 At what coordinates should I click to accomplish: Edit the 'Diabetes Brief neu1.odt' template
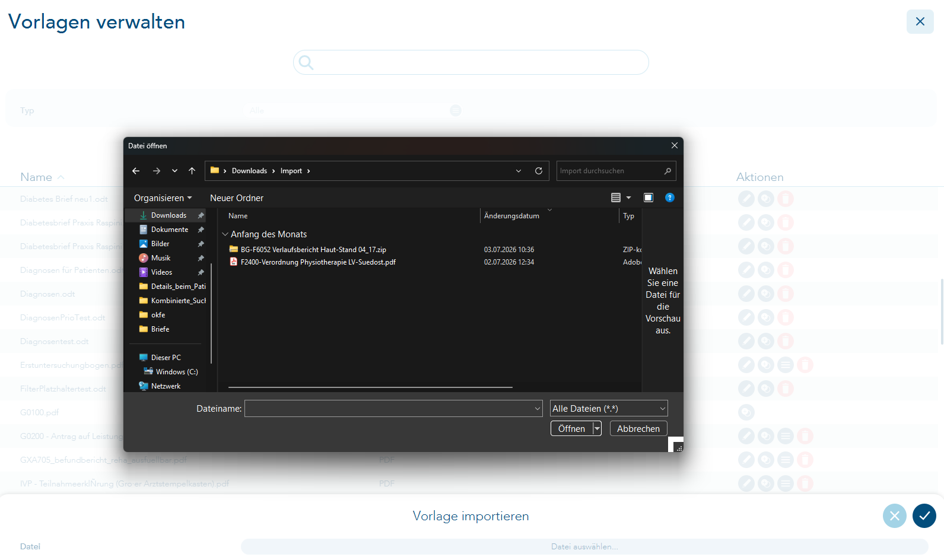tap(746, 199)
